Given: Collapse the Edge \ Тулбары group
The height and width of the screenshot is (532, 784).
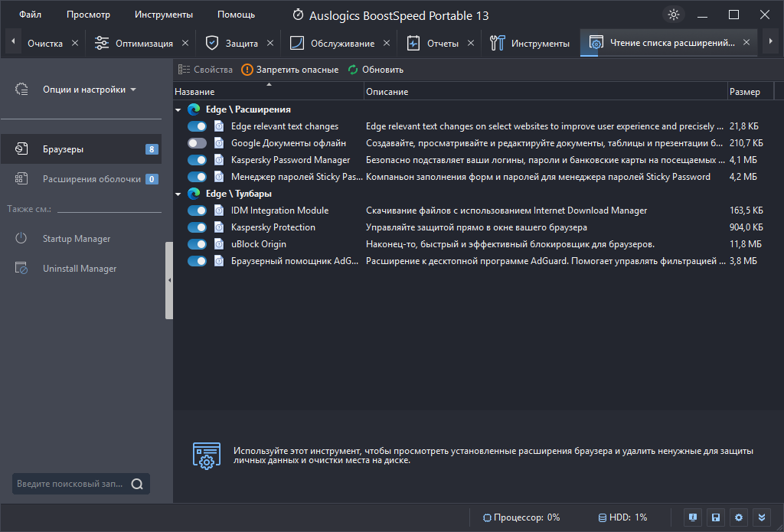Looking at the screenshot, I should pos(178,194).
